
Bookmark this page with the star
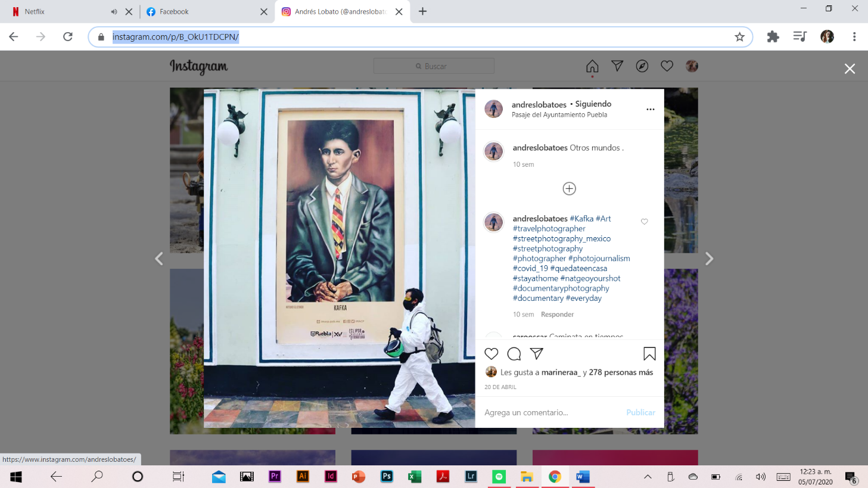pos(740,37)
